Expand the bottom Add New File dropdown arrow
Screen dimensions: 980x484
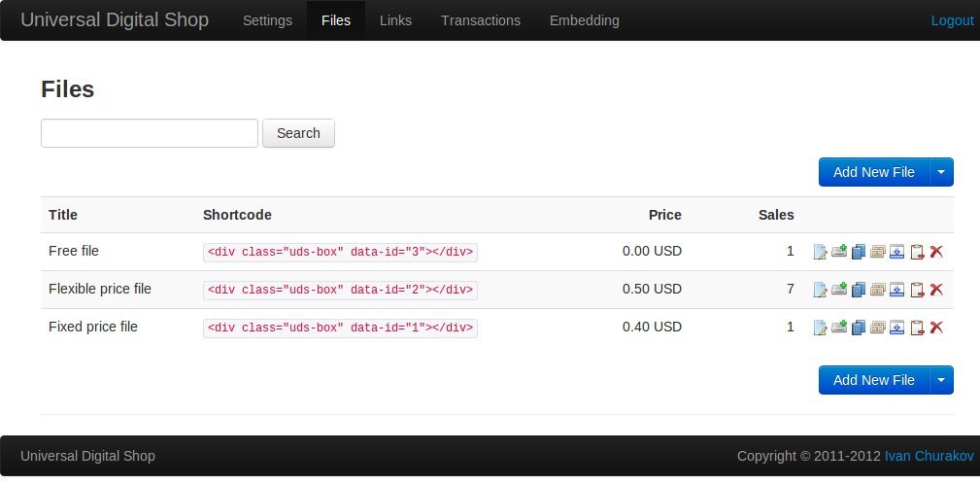[942, 380]
